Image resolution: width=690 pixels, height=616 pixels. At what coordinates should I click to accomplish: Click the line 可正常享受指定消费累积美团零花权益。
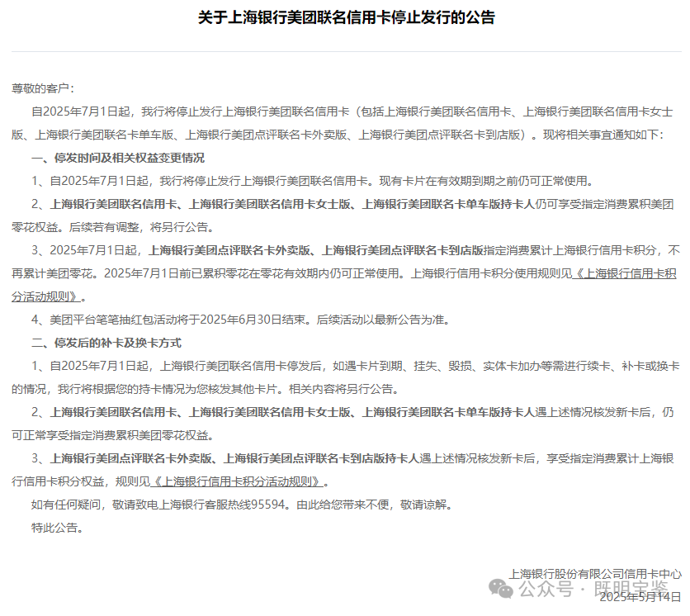114,435
